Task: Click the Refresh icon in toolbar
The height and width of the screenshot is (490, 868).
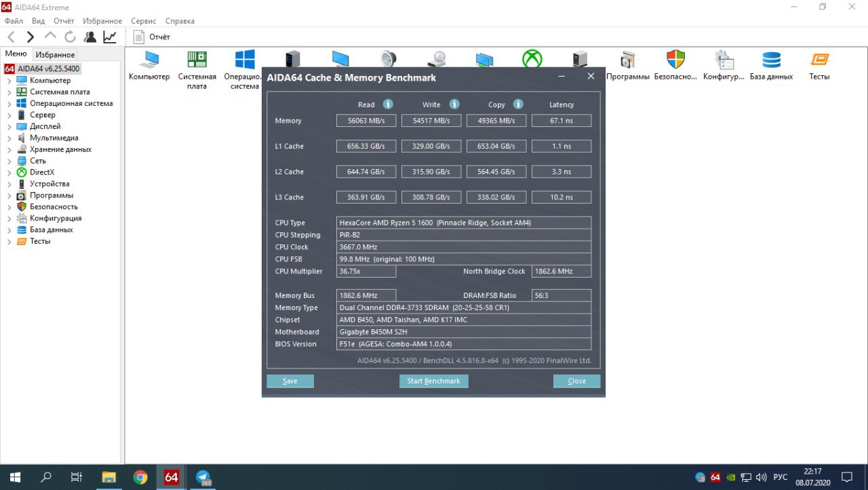Action: [70, 37]
